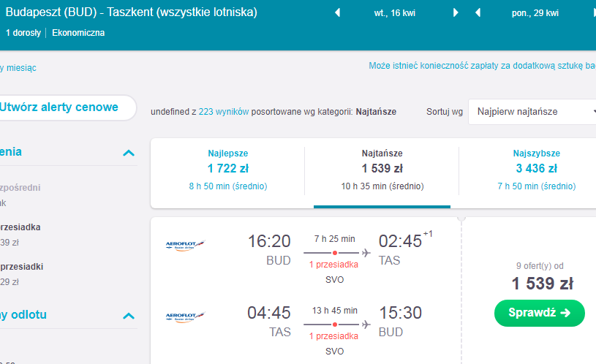The width and height of the screenshot is (596, 364).
Task: Click the return date pon., 29 kwi
Action: point(535,13)
